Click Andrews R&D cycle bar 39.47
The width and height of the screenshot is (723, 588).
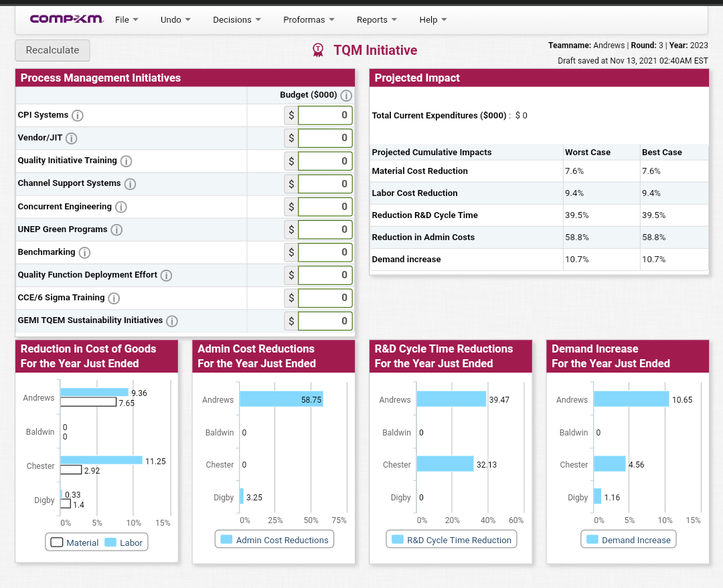(451, 399)
